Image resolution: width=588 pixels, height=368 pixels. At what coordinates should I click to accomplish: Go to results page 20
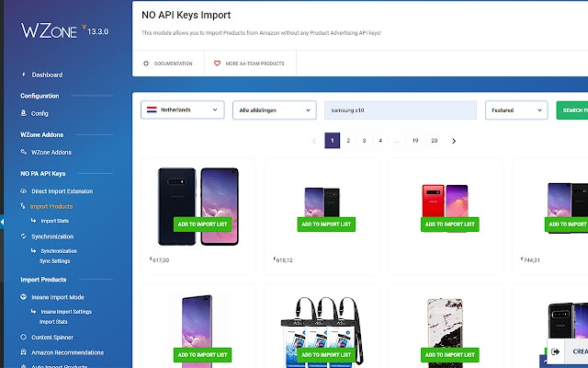tap(434, 141)
